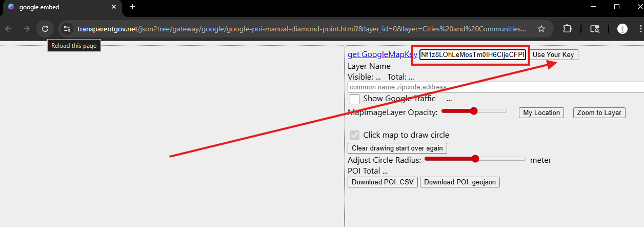The height and width of the screenshot is (227, 644).
Task: Close the google embed tab
Action: pos(114,7)
